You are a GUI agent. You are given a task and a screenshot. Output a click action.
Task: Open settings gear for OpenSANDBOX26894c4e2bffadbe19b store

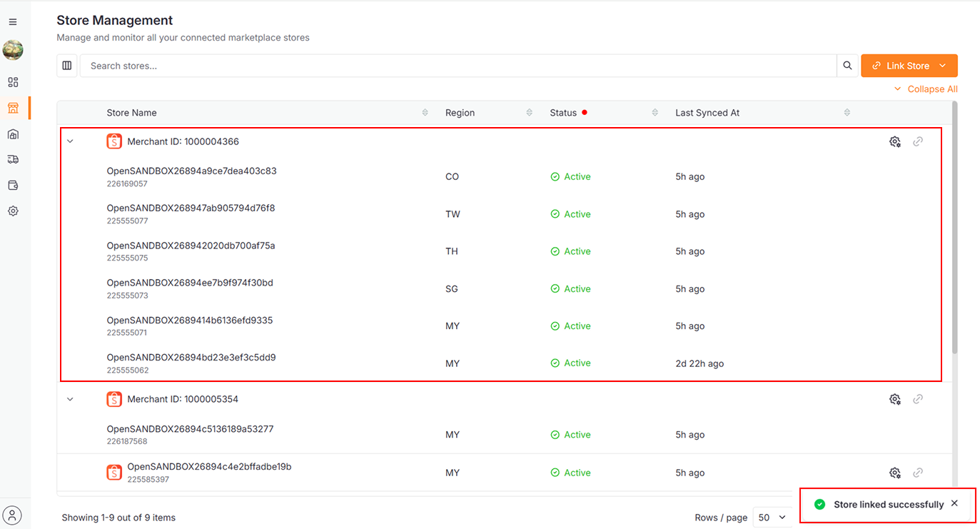(x=894, y=473)
